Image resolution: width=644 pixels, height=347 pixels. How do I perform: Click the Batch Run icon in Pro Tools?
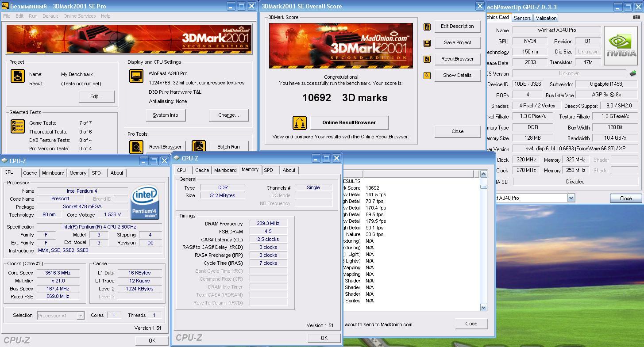199,147
